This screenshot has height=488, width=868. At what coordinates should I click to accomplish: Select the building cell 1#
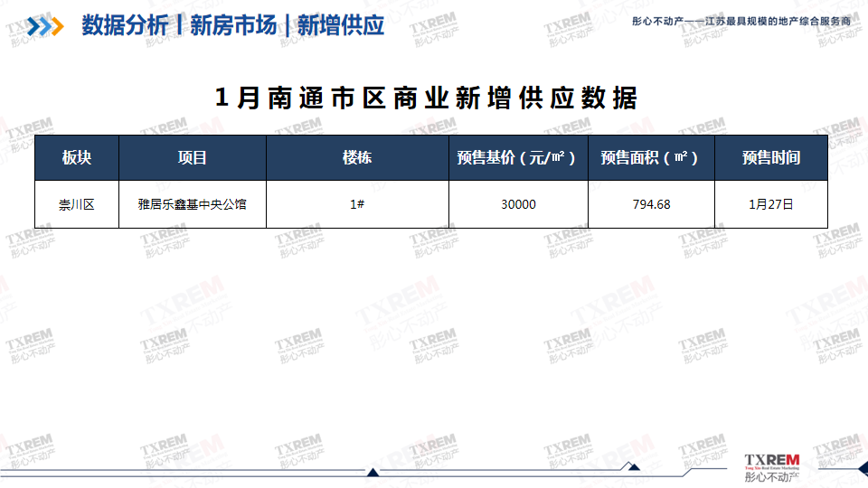pyautogui.click(x=357, y=205)
